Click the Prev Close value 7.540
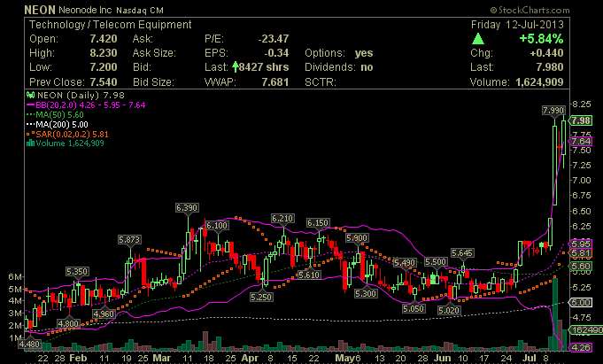 tap(104, 82)
